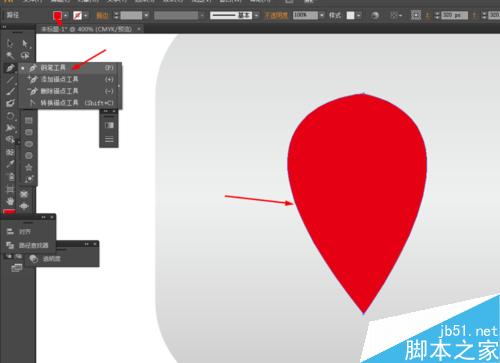Click the stroke color swatch (none) in control bar
Image resolution: width=500 pixels, height=363 pixels.
coord(77,15)
